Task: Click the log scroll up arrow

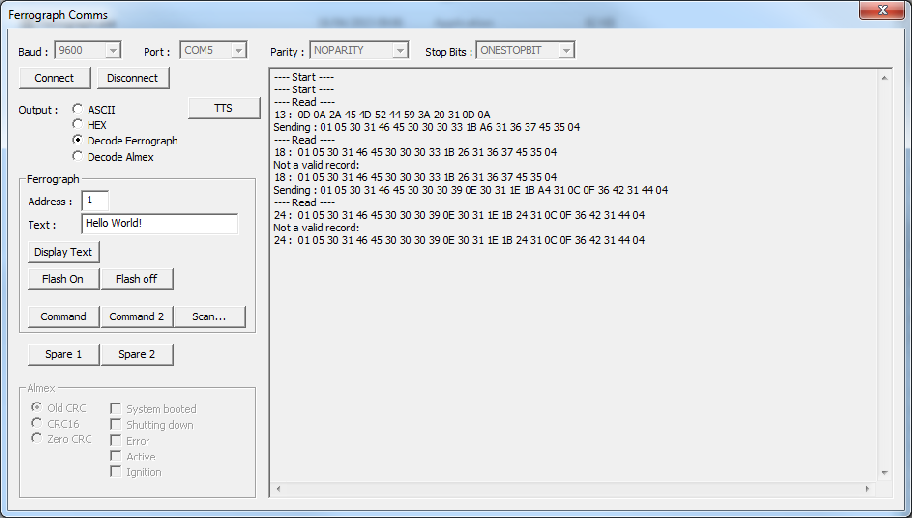Action: (x=885, y=78)
